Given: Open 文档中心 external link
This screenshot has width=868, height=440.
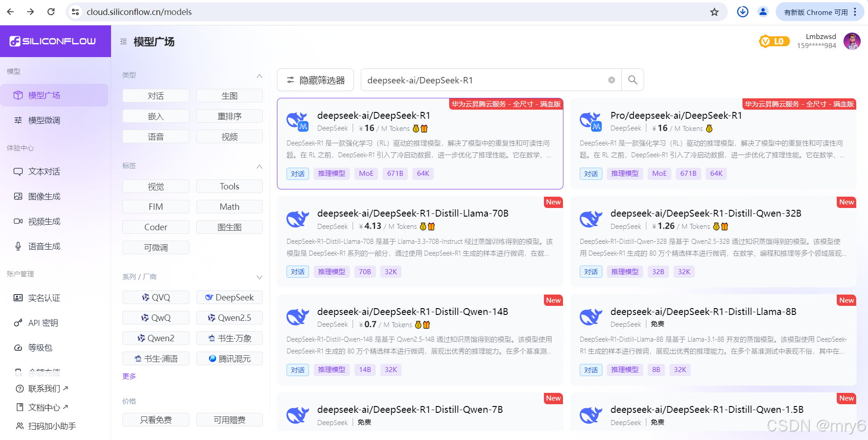Looking at the screenshot, I should pos(42,407).
